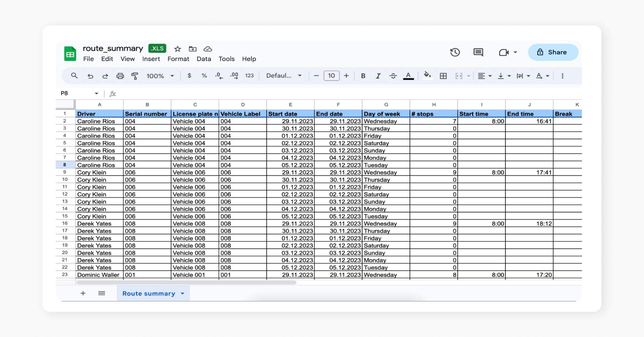The image size is (644, 337).
Task: Open version history
Action: 455,52
